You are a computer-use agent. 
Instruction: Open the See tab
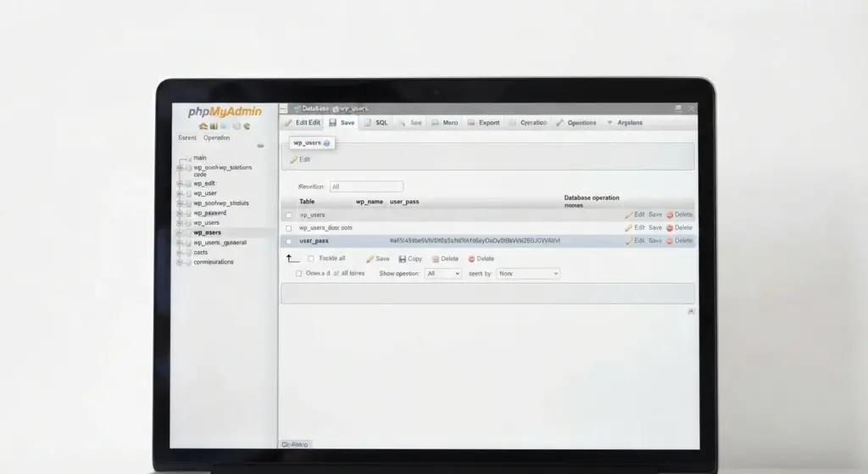[410, 123]
